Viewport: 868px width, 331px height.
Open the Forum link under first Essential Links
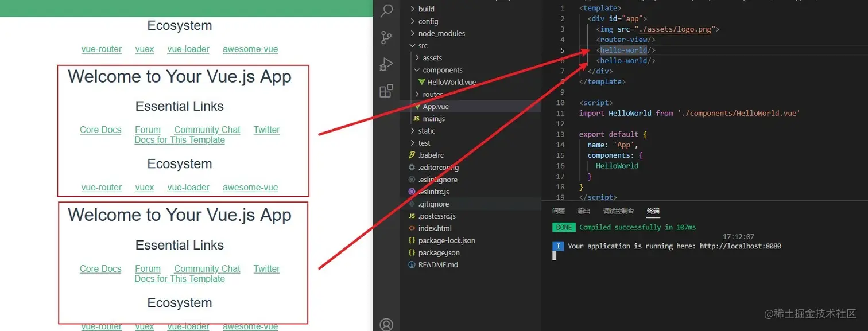[x=148, y=130]
